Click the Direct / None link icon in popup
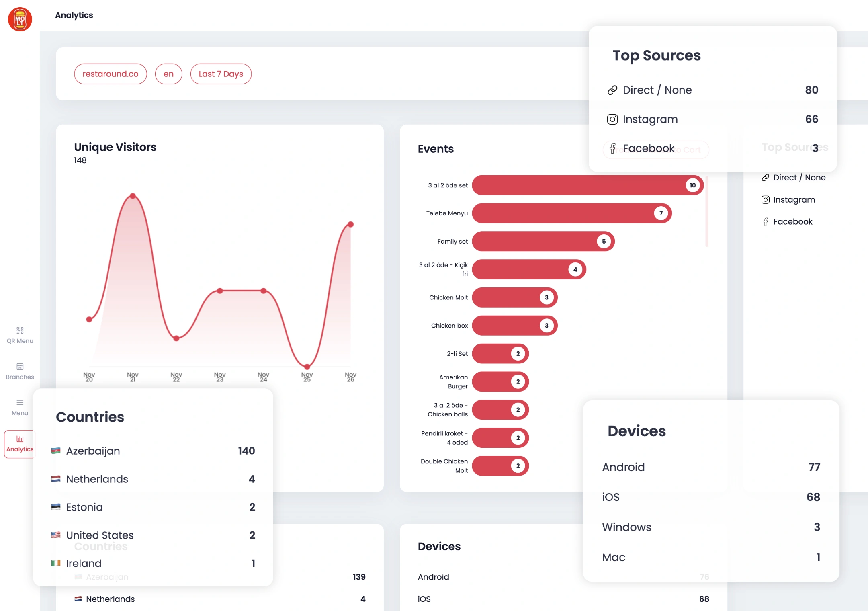 point(612,90)
